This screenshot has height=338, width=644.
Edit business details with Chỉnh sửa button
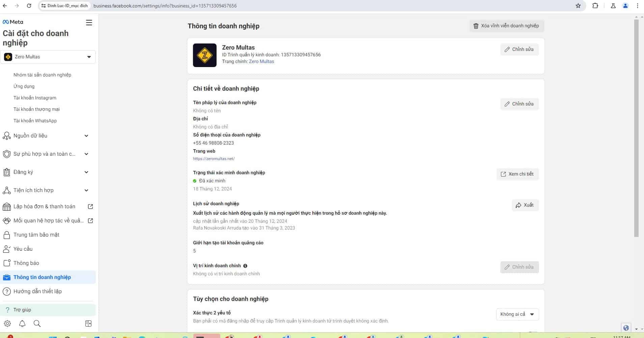point(519,104)
